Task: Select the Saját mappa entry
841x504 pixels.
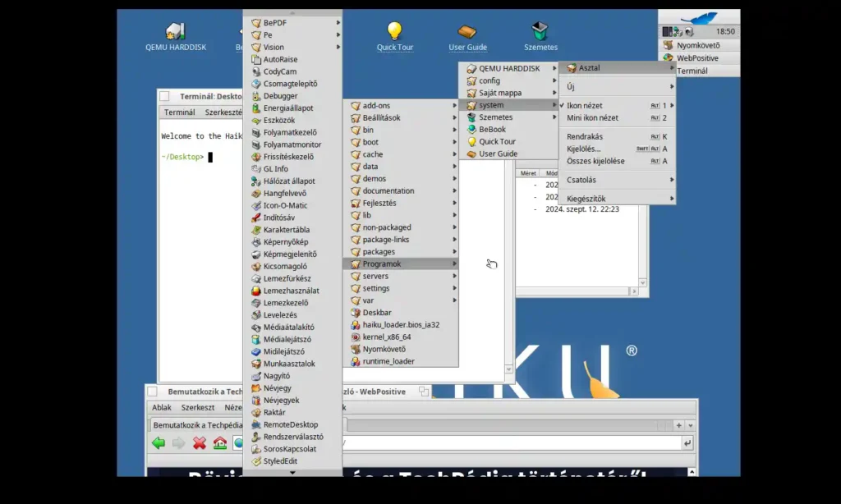Action: 508,93
